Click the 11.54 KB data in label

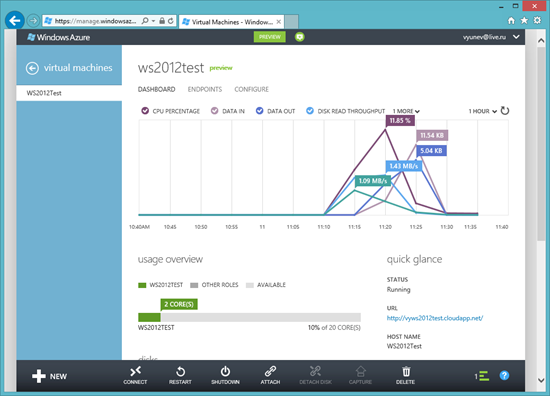tap(432, 135)
